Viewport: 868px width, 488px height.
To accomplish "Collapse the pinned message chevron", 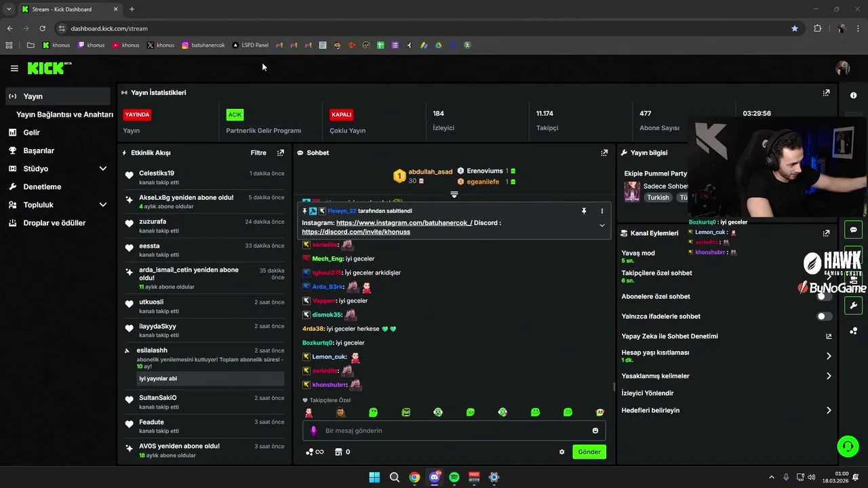I will click(x=601, y=226).
